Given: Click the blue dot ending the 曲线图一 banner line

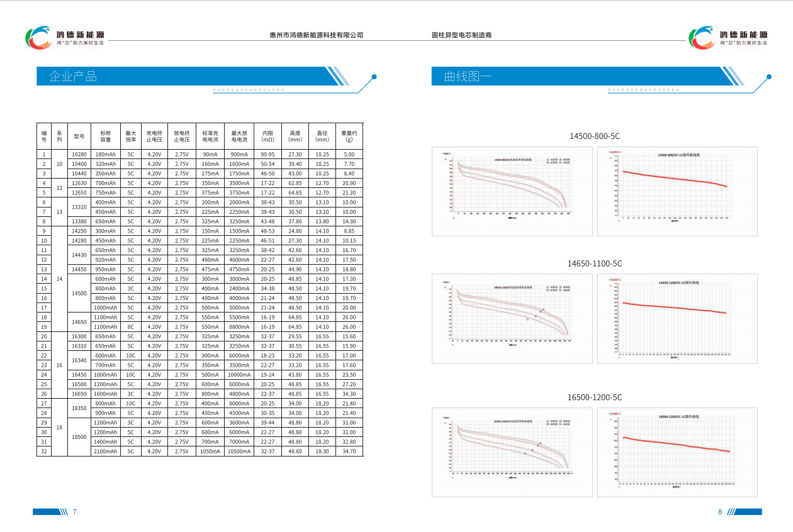Looking at the screenshot, I should click(x=768, y=77).
